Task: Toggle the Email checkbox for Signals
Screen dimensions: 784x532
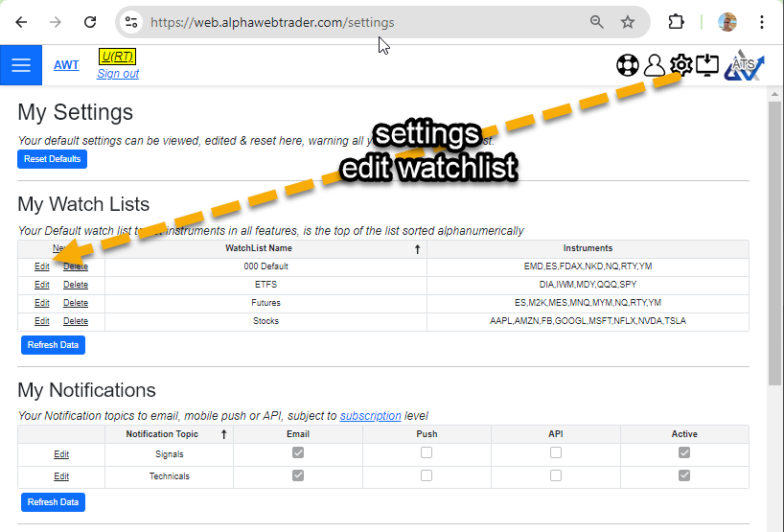Action: click(x=298, y=452)
